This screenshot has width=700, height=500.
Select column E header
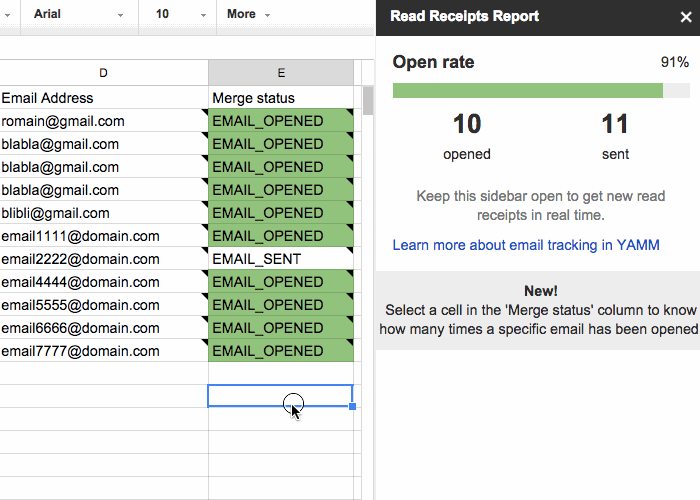pyautogui.click(x=280, y=73)
